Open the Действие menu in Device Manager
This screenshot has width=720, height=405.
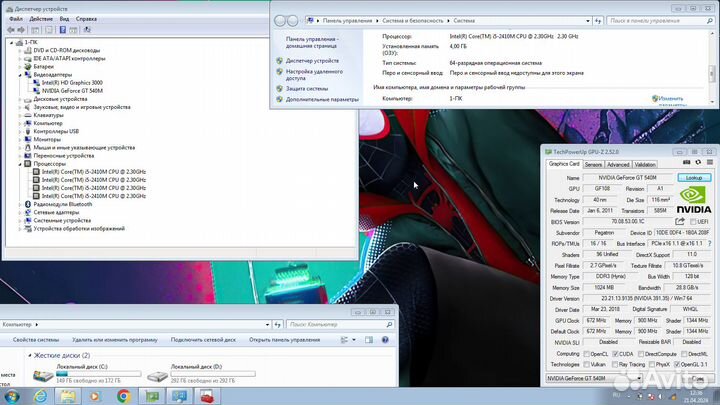(x=41, y=18)
